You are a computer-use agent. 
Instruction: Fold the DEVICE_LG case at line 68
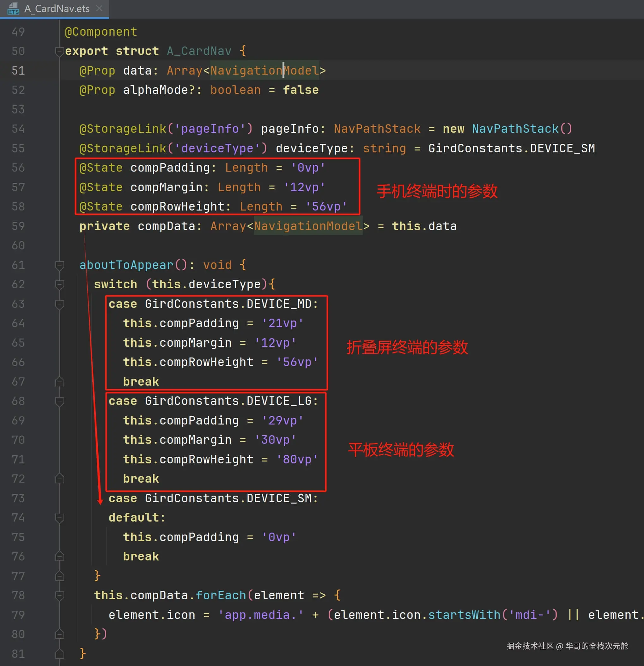[59, 401]
